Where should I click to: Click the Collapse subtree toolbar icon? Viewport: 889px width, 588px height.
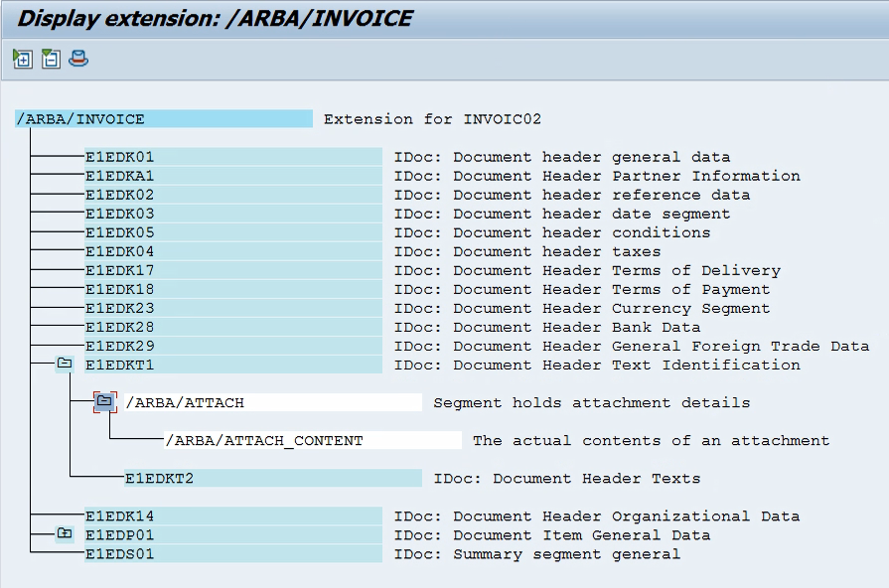click(x=51, y=59)
